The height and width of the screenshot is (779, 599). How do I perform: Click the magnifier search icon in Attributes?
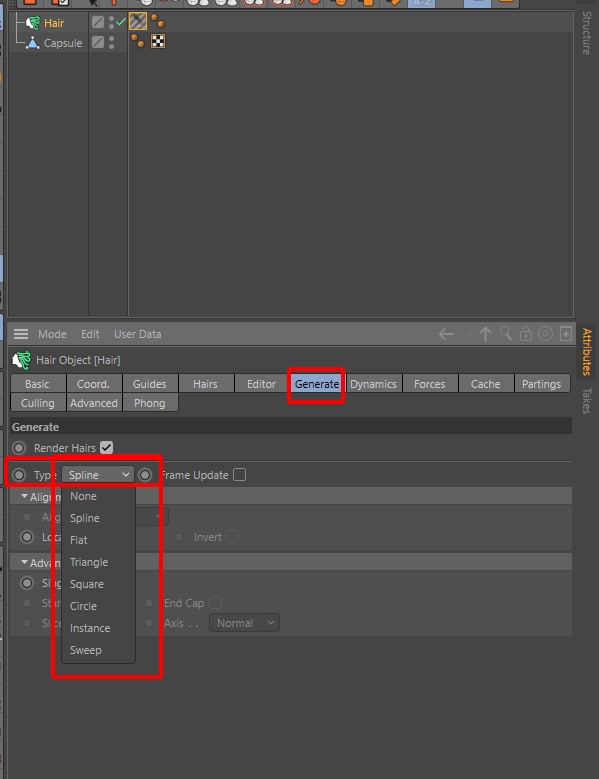(506, 334)
